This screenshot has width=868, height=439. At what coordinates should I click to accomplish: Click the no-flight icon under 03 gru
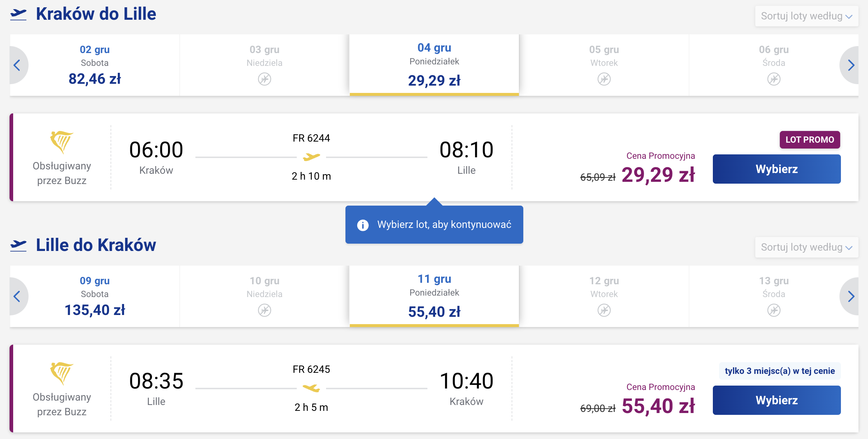point(265,79)
